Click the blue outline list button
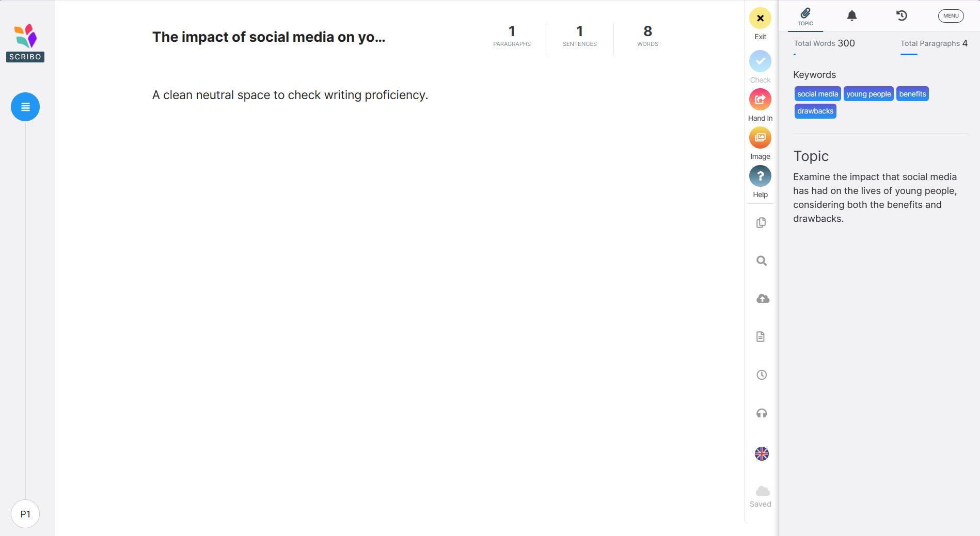The image size is (980, 536). click(25, 107)
